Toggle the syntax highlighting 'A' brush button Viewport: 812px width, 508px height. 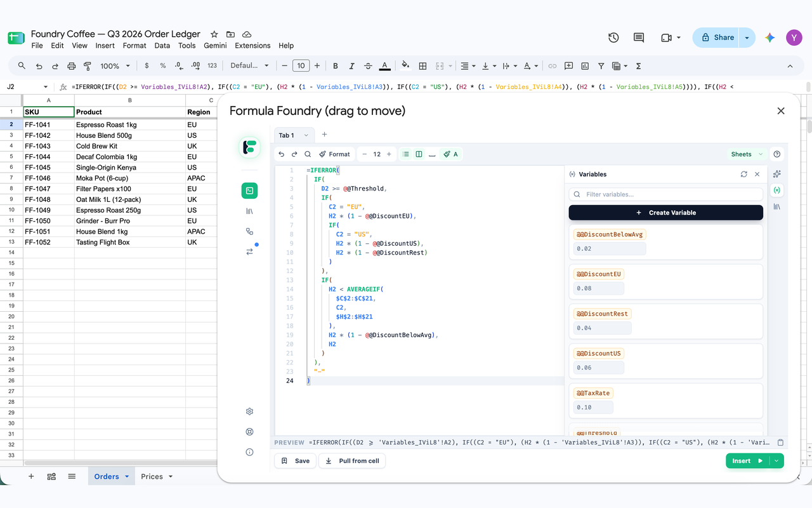tap(450, 154)
